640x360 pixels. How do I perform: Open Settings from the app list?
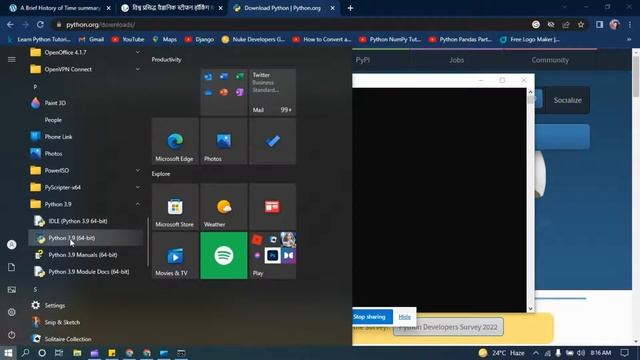(85, 305)
